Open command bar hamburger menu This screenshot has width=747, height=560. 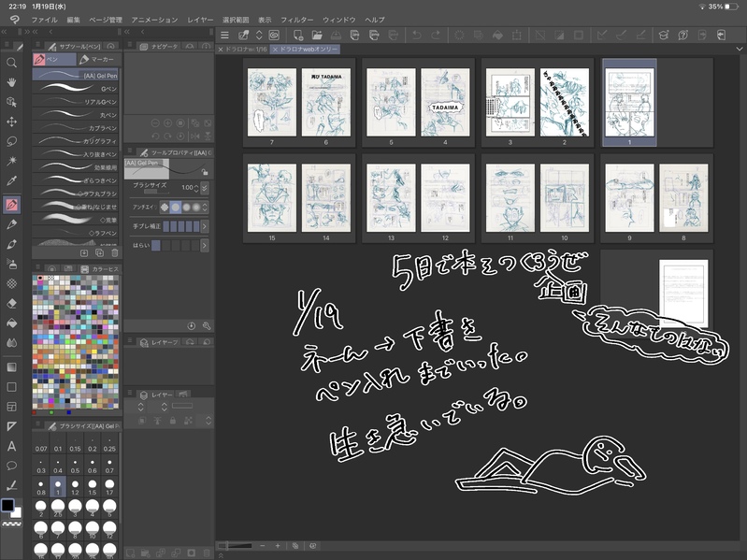[225, 36]
